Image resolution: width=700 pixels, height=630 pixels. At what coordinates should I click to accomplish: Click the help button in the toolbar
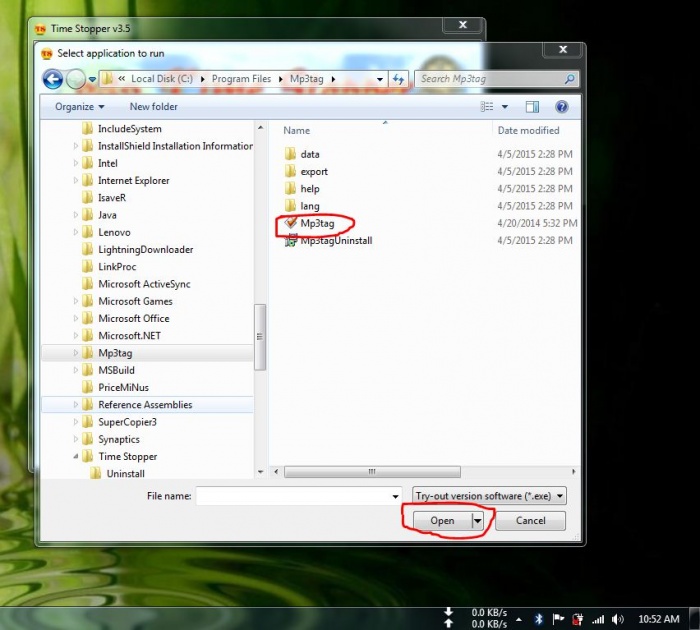(x=561, y=107)
